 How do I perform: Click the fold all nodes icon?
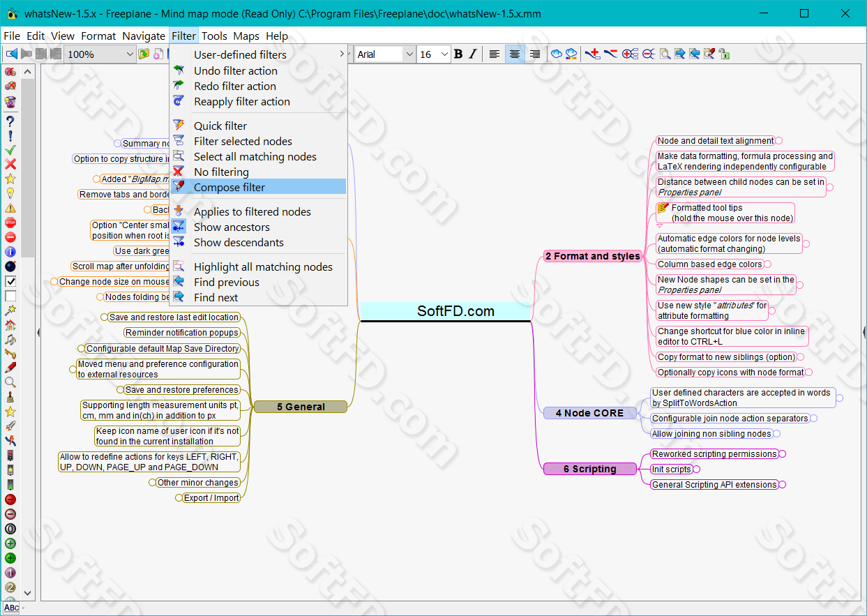click(648, 54)
